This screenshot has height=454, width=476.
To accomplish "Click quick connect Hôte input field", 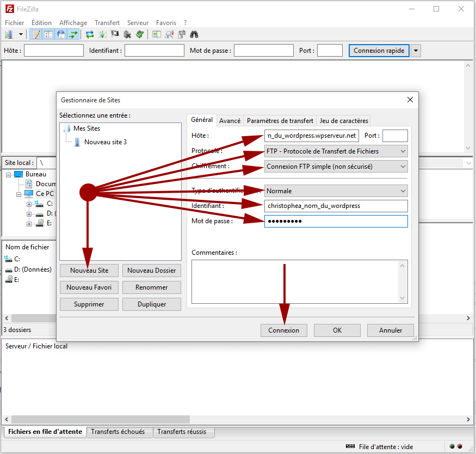I will [x=54, y=51].
